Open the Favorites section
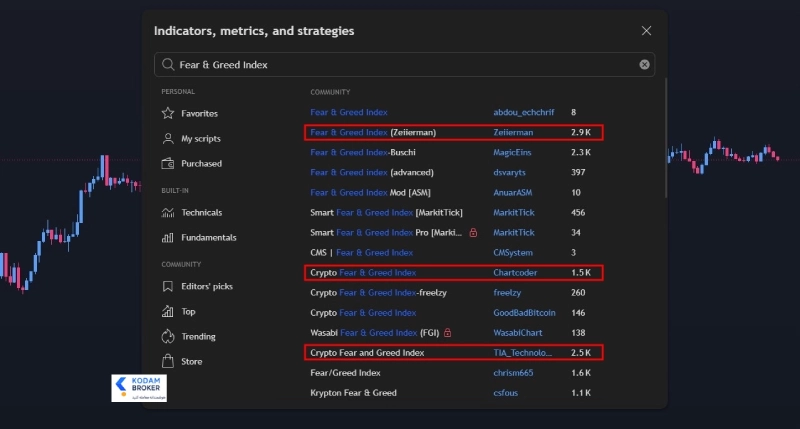The width and height of the screenshot is (800, 429). pos(199,113)
